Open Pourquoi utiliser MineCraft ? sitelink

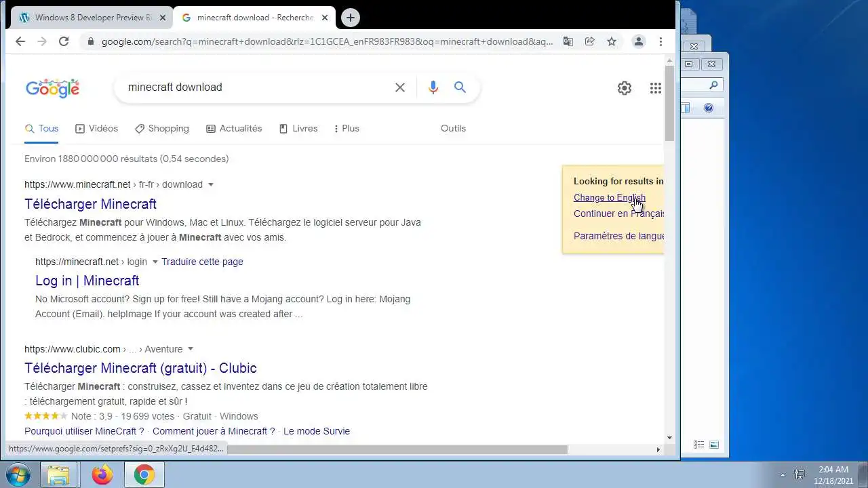point(84,431)
